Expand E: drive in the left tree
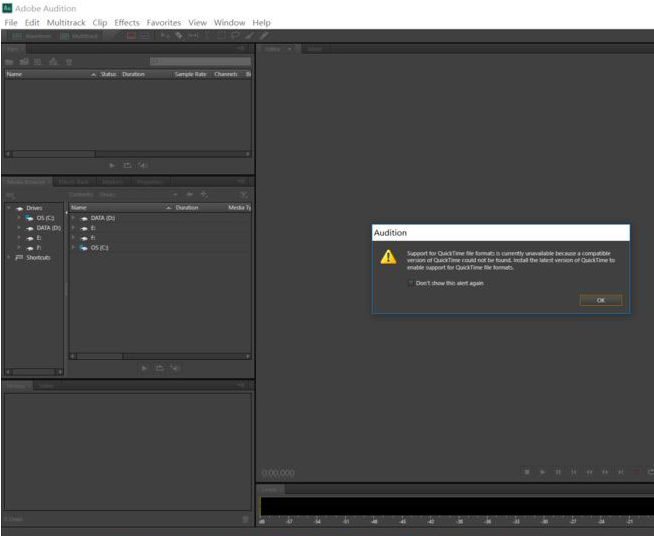This screenshot has height=536, width=654. [x=19, y=238]
